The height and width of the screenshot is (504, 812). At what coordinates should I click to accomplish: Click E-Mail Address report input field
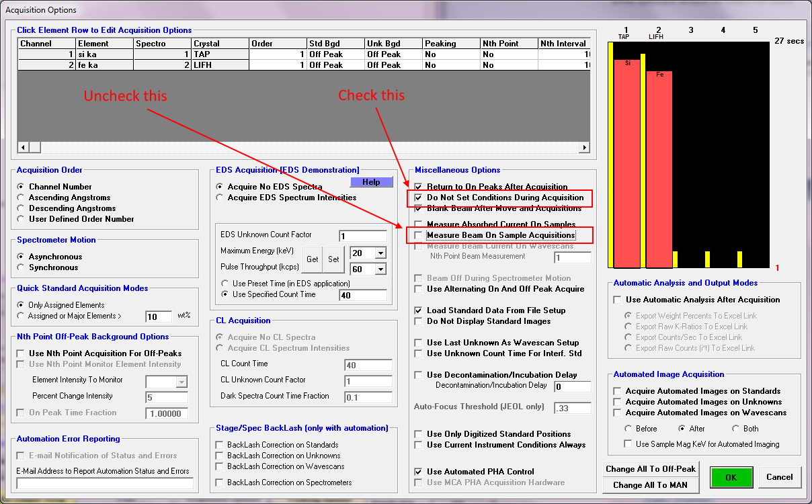tap(104, 483)
